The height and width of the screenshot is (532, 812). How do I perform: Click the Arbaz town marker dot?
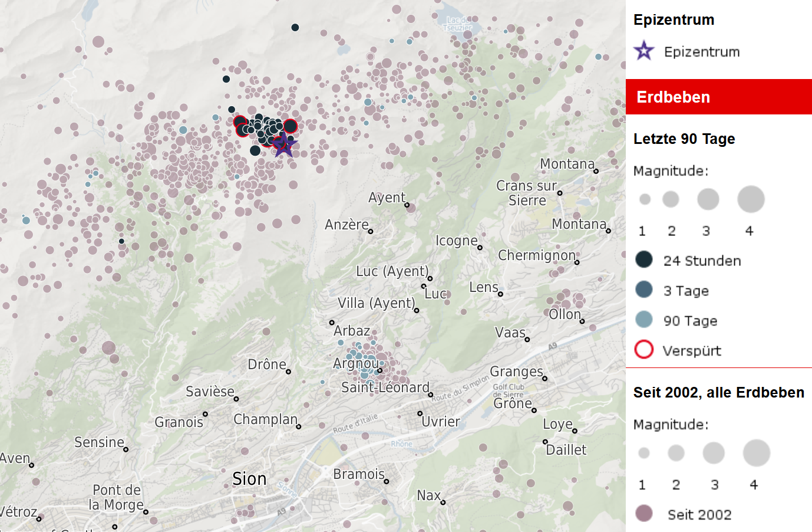[x=332, y=323]
